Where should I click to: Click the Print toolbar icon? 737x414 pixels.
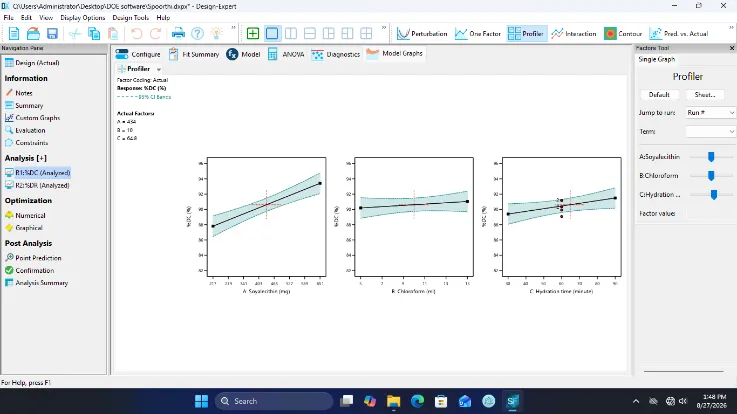pyautogui.click(x=178, y=33)
